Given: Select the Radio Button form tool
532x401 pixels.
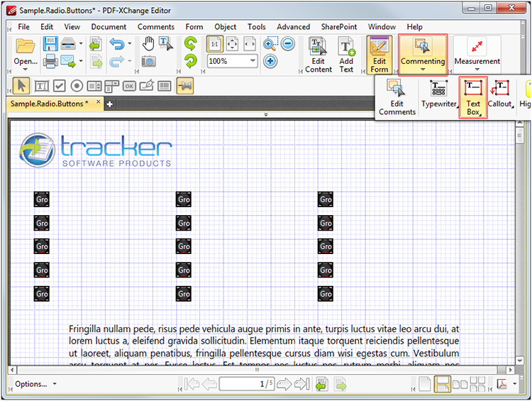Looking at the screenshot, I should click(77, 86).
